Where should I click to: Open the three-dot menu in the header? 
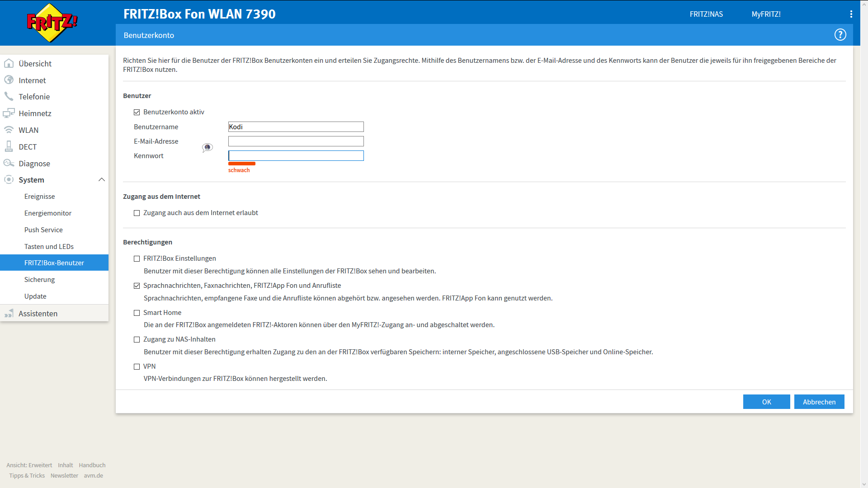(851, 14)
